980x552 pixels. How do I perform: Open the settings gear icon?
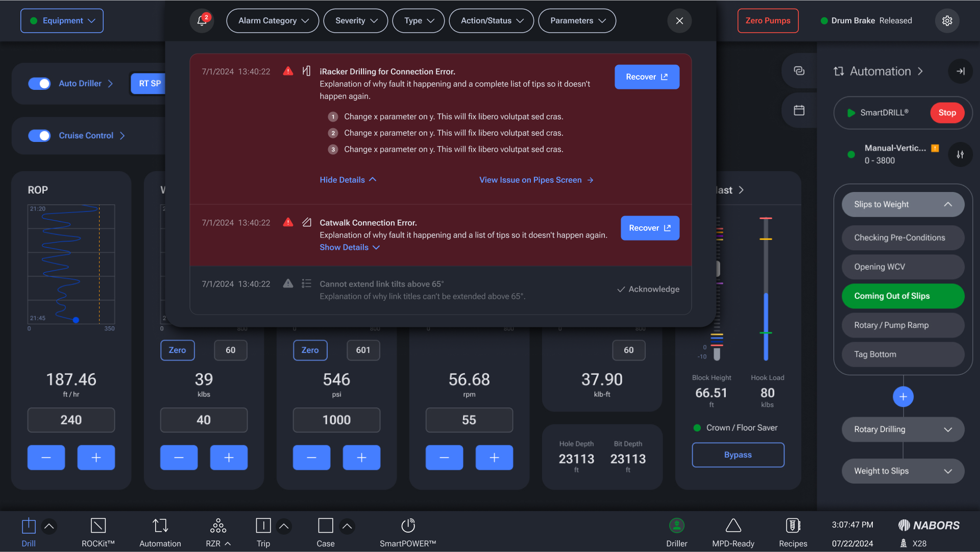[x=947, y=20]
